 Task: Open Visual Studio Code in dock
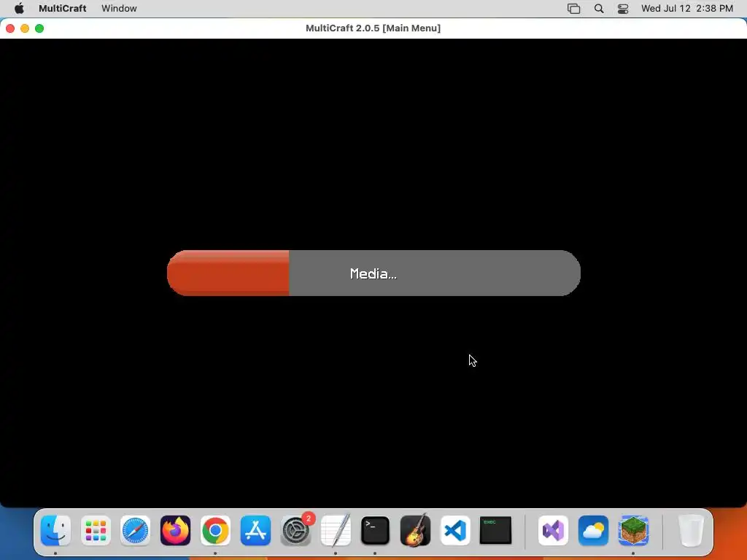tap(455, 530)
